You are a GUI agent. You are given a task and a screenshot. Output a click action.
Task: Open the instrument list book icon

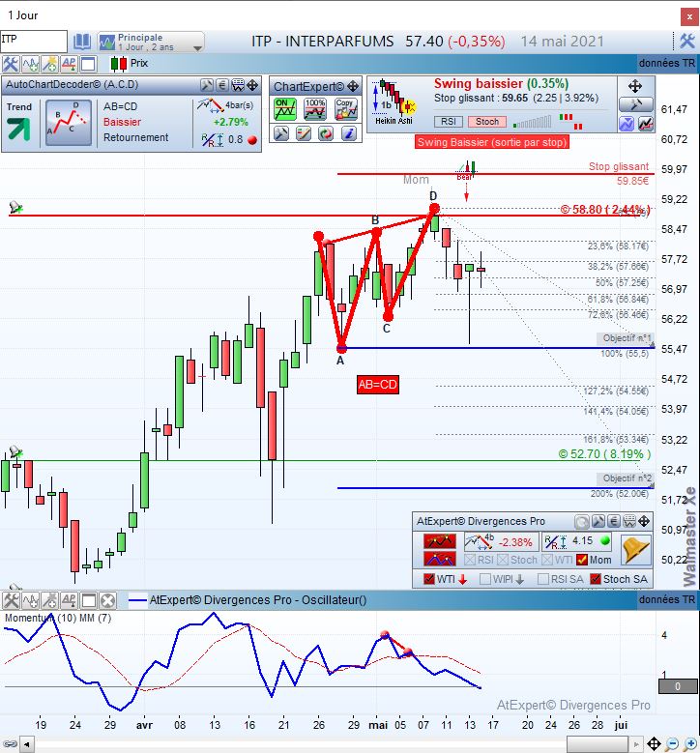pos(82,42)
